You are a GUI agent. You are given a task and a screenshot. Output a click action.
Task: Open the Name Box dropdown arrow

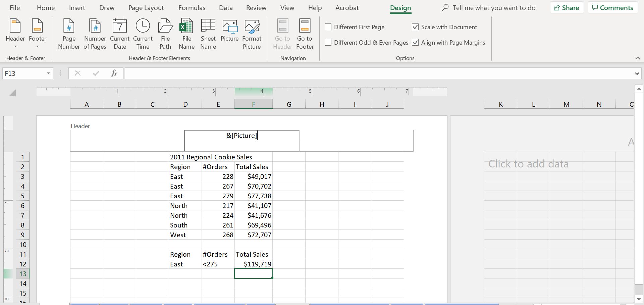click(48, 73)
